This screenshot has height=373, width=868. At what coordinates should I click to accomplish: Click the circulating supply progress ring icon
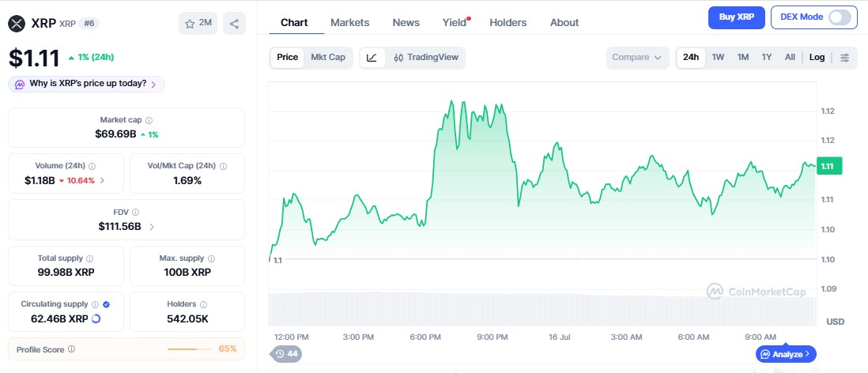point(95,318)
